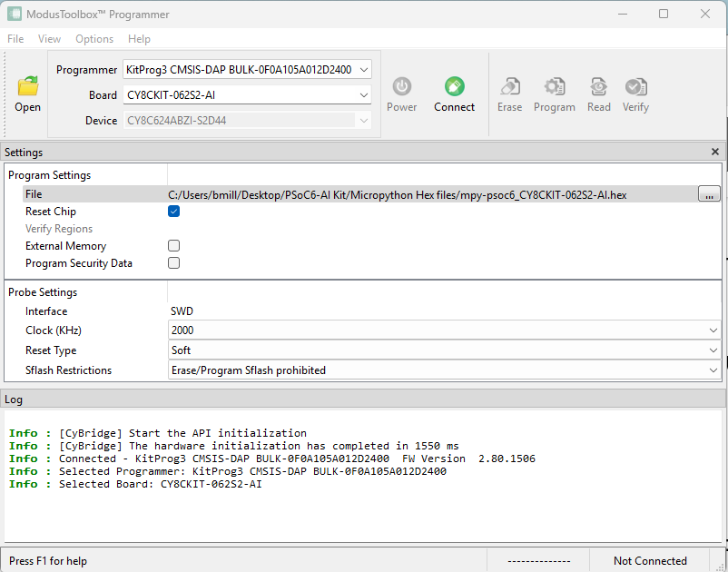The width and height of the screenshot is (728, 572).
Task: Click the Verify icon
Action: [635, 86]
